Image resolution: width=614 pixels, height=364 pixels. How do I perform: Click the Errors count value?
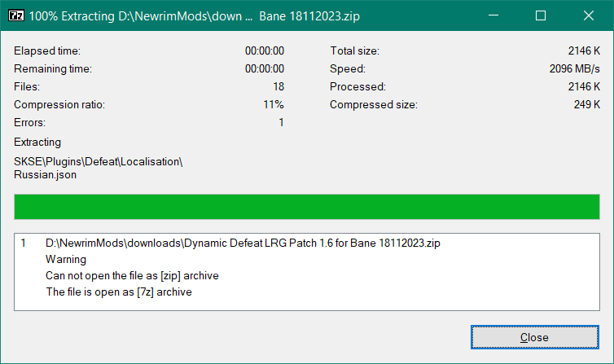281,122
